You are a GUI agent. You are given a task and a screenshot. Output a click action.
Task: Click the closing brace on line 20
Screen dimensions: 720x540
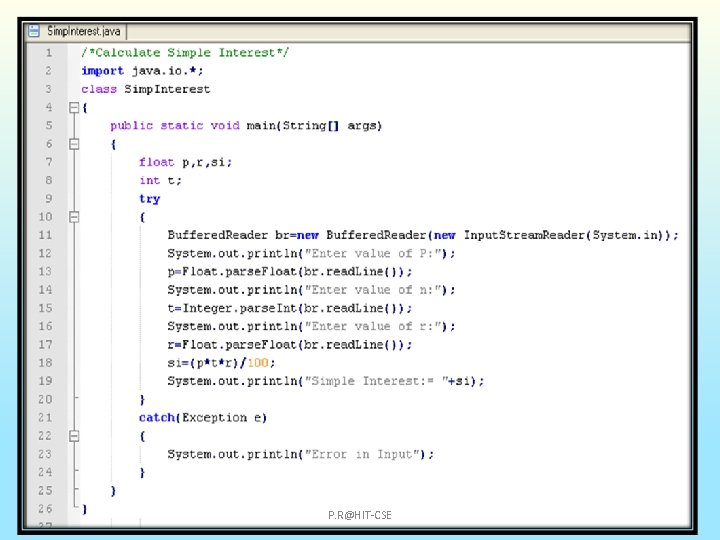[x=142, y=400]
